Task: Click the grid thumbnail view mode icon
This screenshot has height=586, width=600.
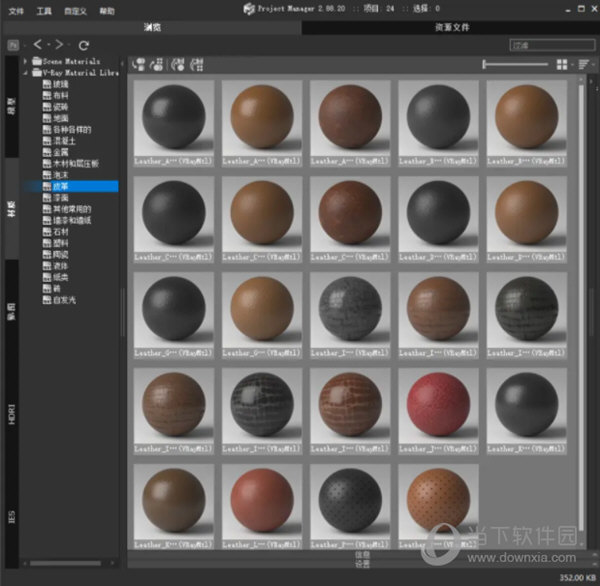Action: pyautogui.click(x=562, y=64)
